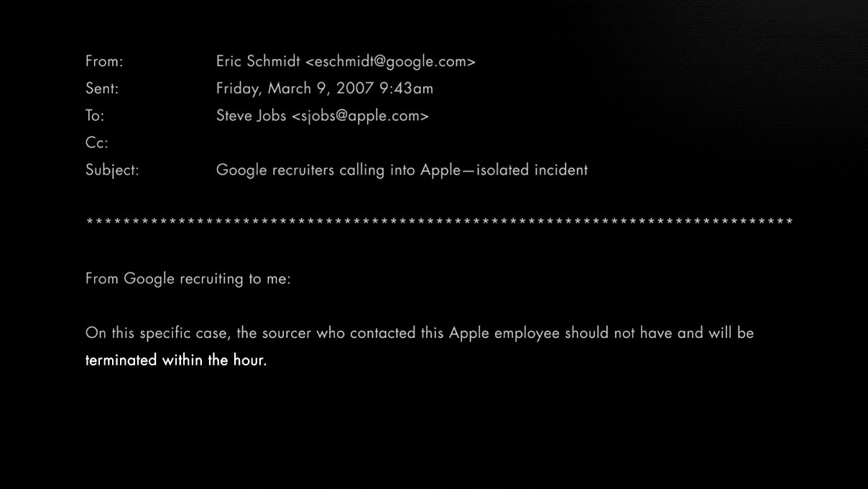Viewport: 868px width, 489px height.
Task: Click the Sent: field label
Action: (x=102, y=89)
